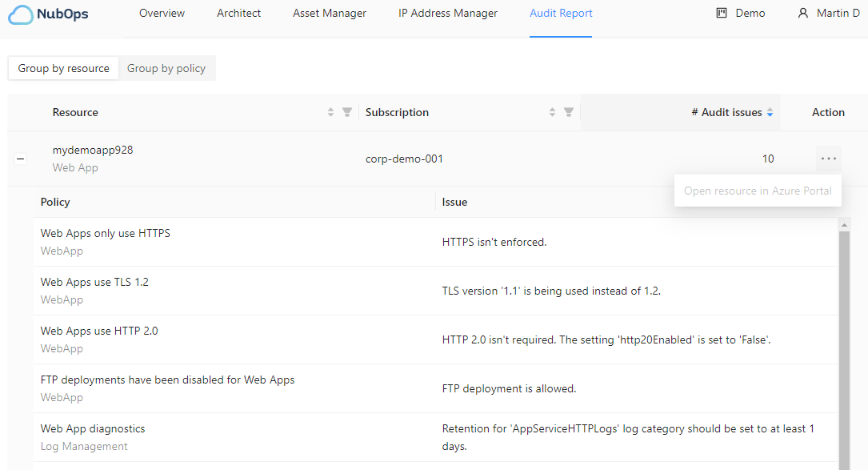This screenshot has height=470, width=868.
Task: Open the Subscription column filter
Action: point(568,112)
